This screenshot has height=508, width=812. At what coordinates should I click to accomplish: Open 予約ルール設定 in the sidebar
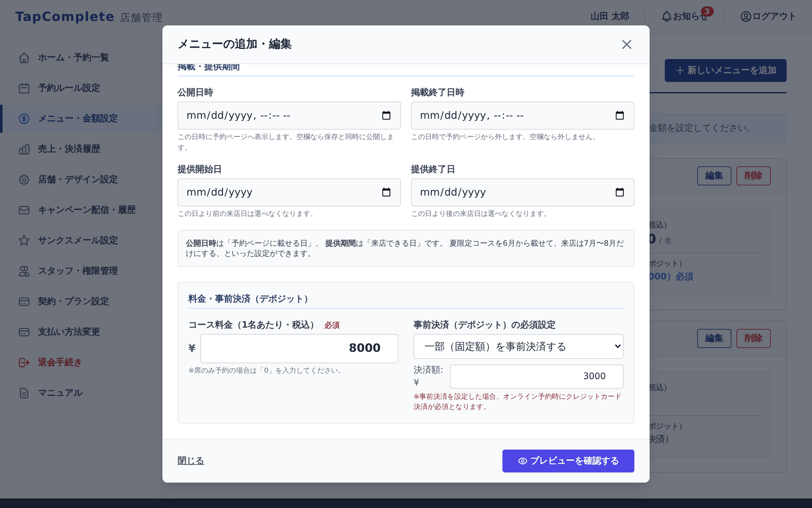[x=81, y=88]
